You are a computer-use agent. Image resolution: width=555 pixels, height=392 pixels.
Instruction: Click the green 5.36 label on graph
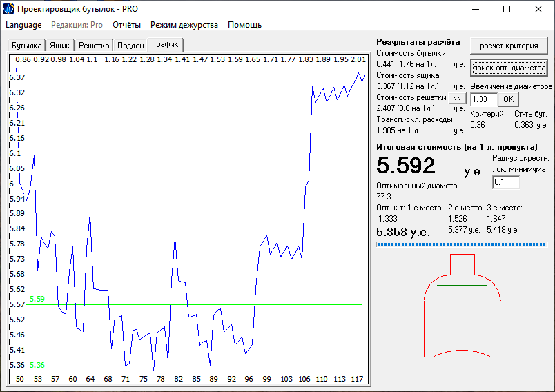[37, 366]
